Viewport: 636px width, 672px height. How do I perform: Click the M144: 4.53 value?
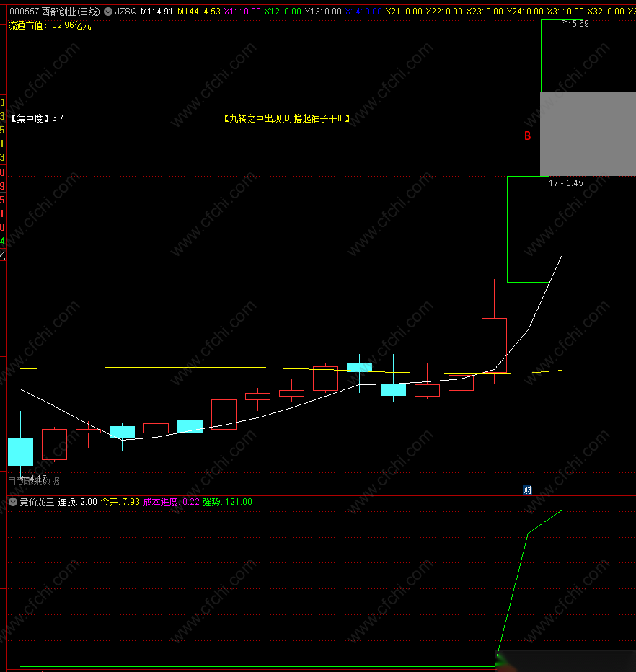coord(199,12)
